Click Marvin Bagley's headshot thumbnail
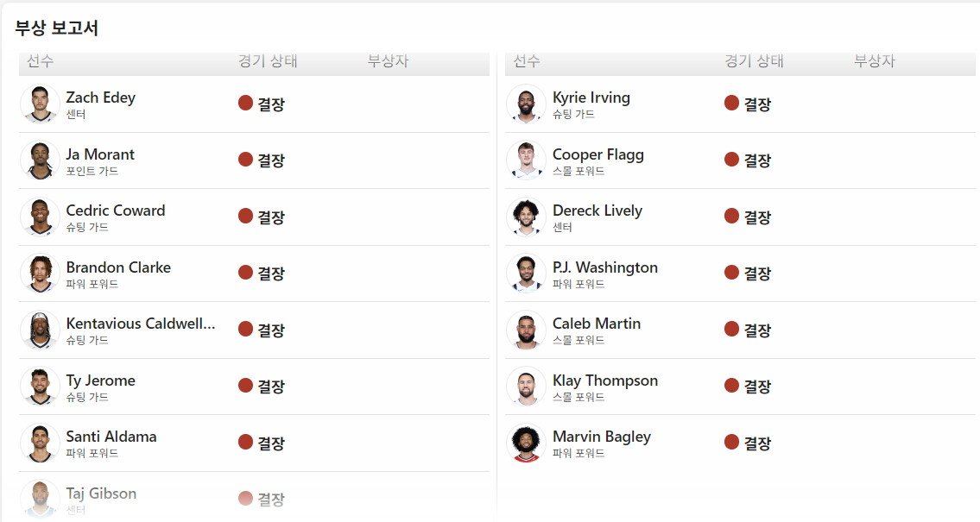The width and height of the screenshot is (980, 522). 526,443
